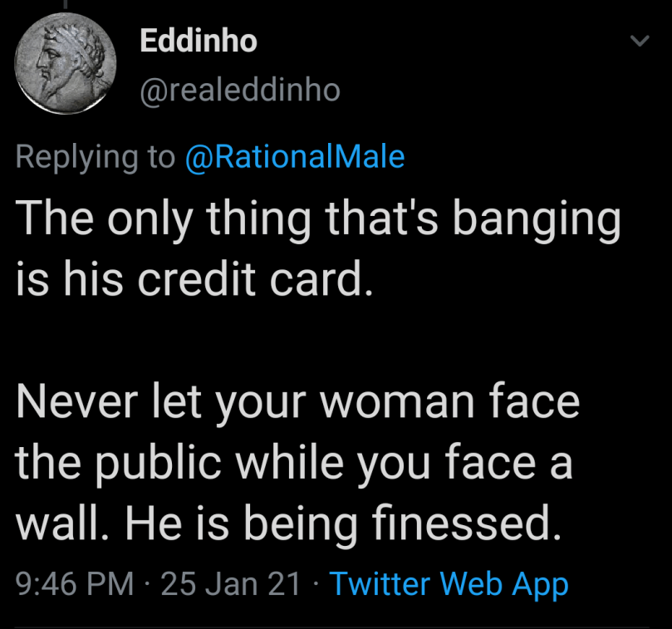The width and height of the screenshot is (672, 629).
Task: Click the line "the public while you face a"
Action: pos(294,464)
